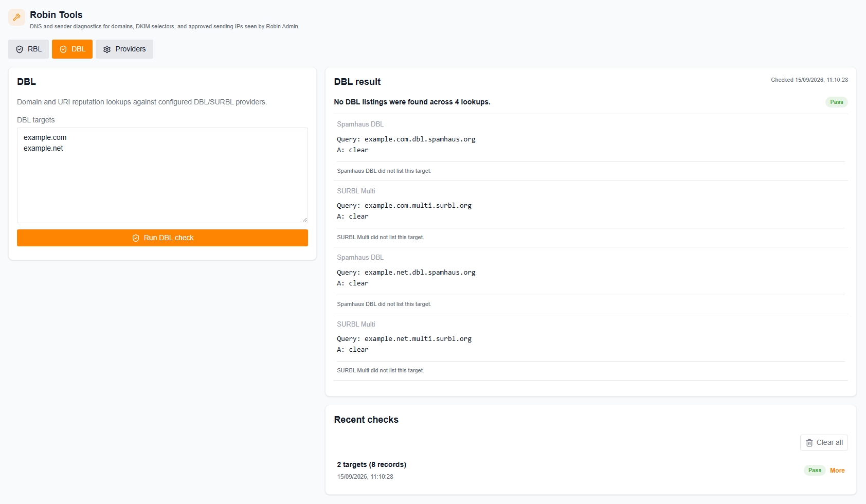Switch to the RBL tab

(x=28, y=49)
